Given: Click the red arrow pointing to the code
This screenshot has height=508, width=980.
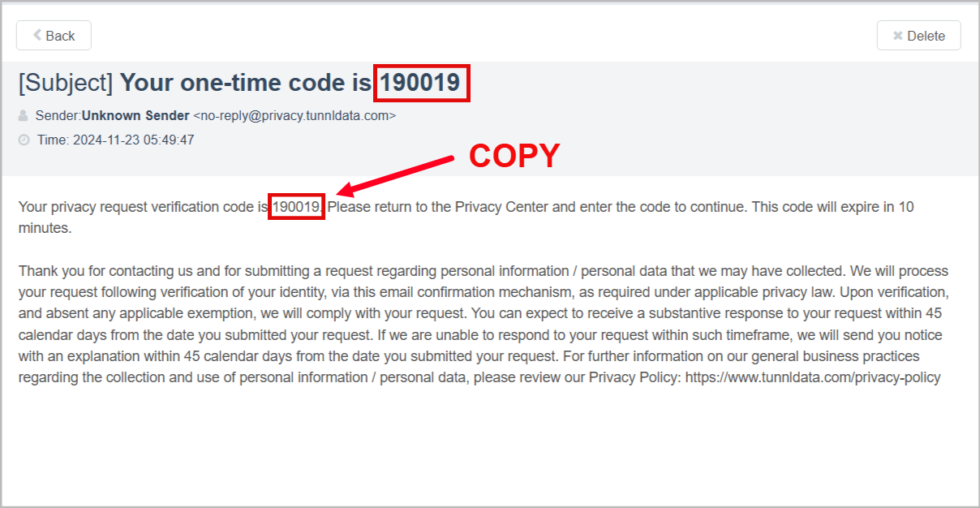Looking at the screenshot, I should pos(395,176).
